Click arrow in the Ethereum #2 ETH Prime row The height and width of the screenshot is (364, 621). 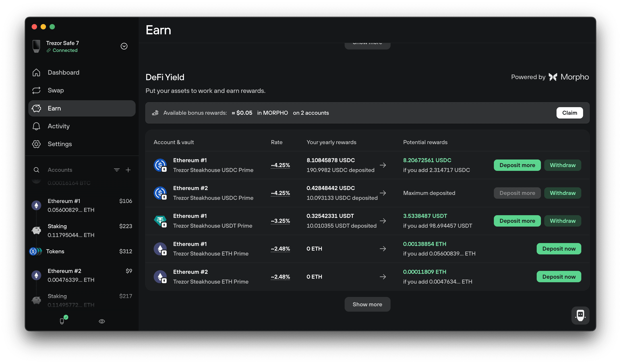click(383, 277)
